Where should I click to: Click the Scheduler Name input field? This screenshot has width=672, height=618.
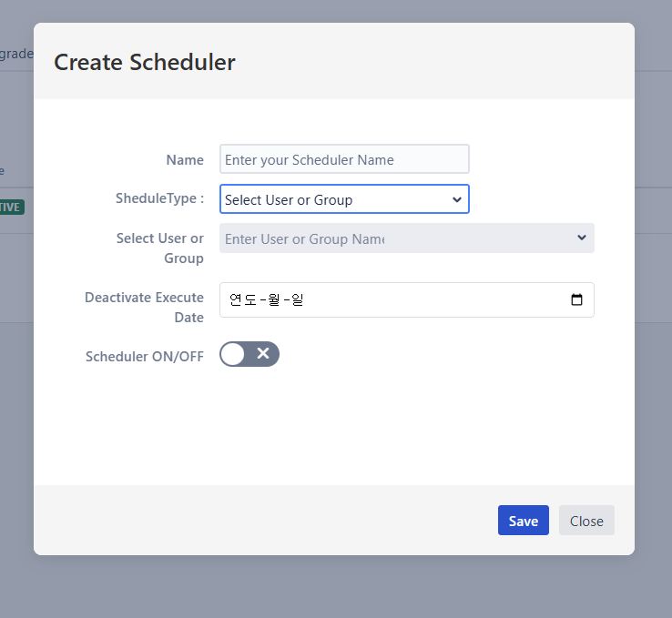[344, 159]
